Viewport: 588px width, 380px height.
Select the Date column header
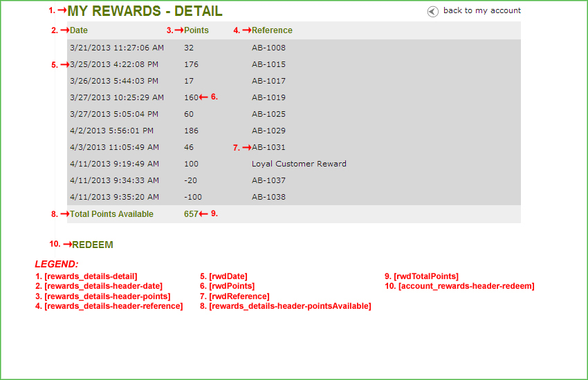79,30
